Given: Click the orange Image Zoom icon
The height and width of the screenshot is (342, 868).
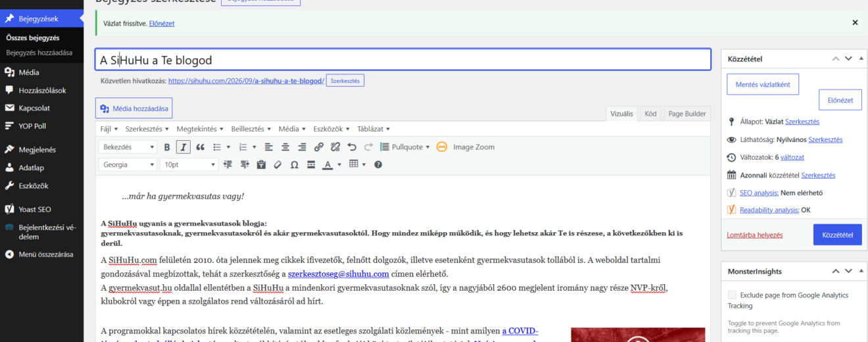Looking at the screenshot, I should [x=442, y=147].
